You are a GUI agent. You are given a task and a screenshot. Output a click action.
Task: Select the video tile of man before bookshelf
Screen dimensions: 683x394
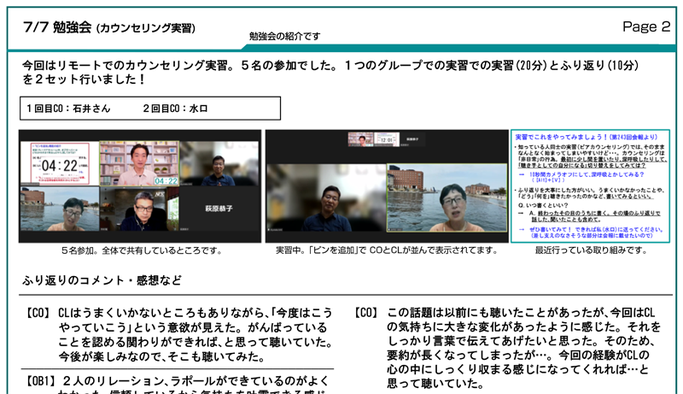coord(139,163)
